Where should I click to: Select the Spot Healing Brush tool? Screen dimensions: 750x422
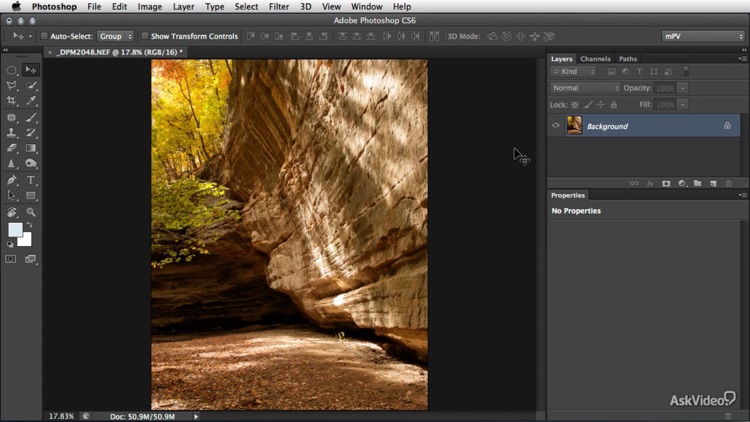11,117
